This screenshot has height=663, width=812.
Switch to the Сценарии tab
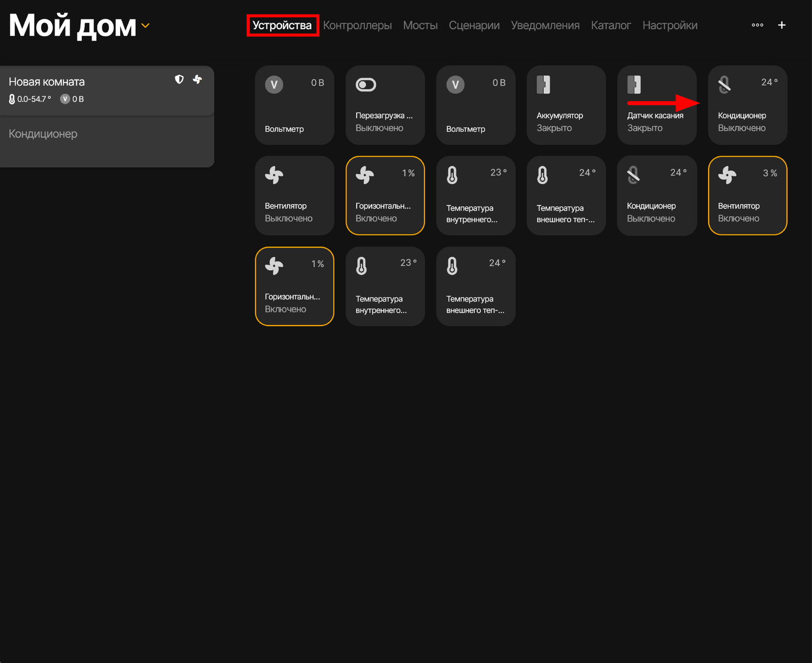pos(474,25)
